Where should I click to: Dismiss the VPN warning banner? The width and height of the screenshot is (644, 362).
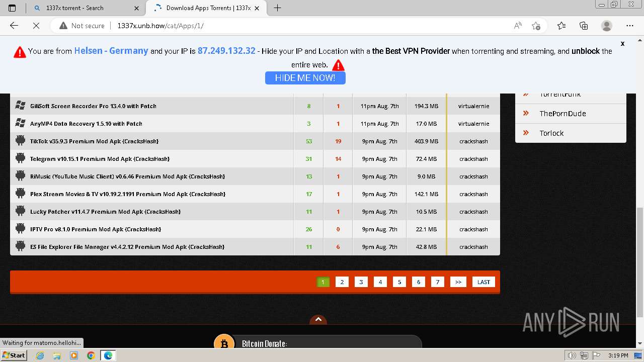tap(622, 44)
